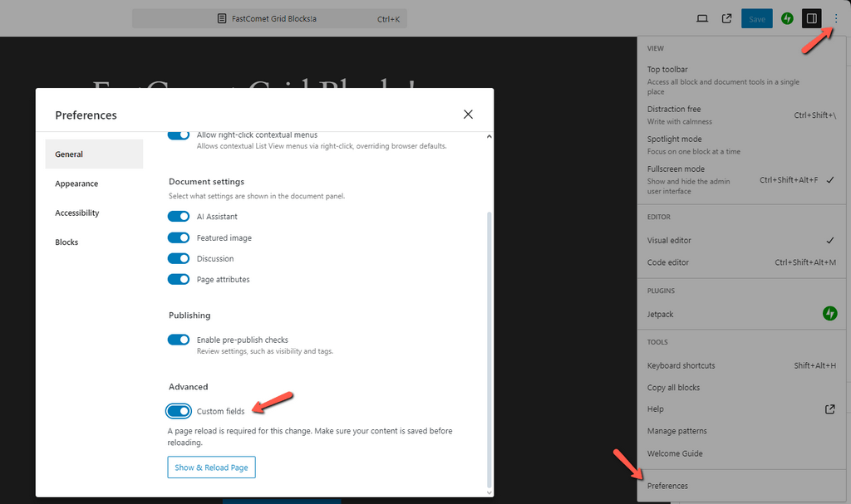Toggle the settings sidebar panel icon

click(x=811, y=17)
